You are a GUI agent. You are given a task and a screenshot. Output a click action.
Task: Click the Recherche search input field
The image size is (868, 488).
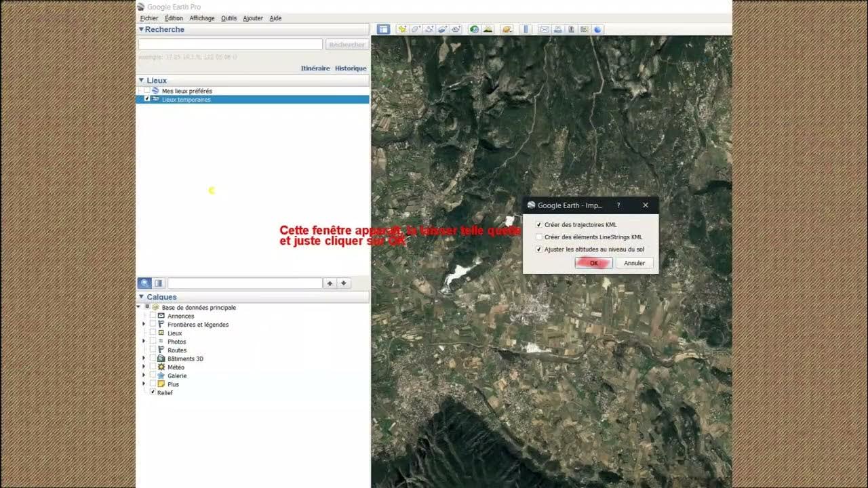coord(231,44)
